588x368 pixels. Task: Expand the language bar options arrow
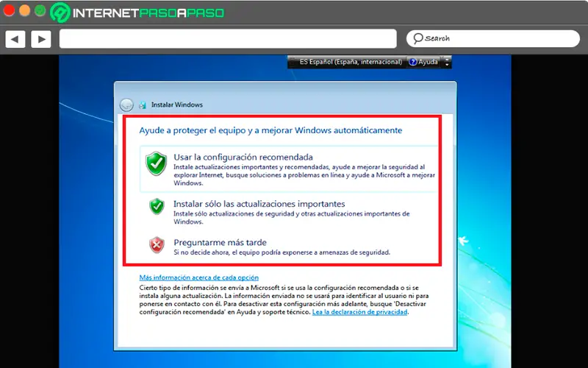[447, 65]
